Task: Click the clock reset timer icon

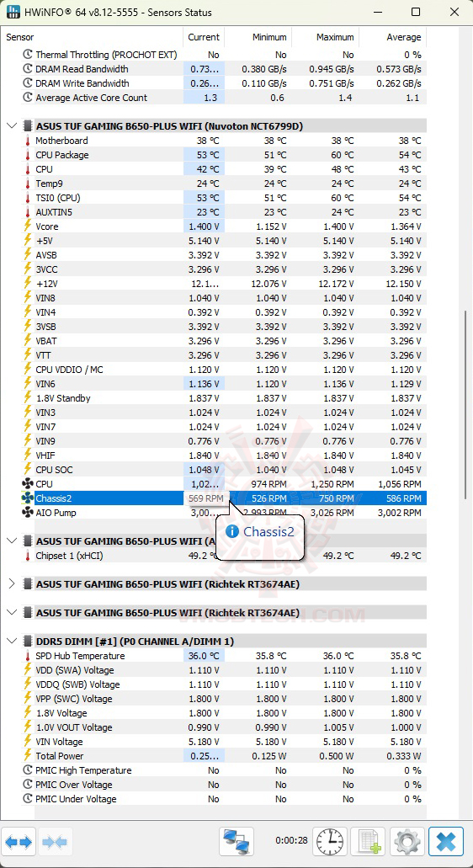Action: pos(330,842)
